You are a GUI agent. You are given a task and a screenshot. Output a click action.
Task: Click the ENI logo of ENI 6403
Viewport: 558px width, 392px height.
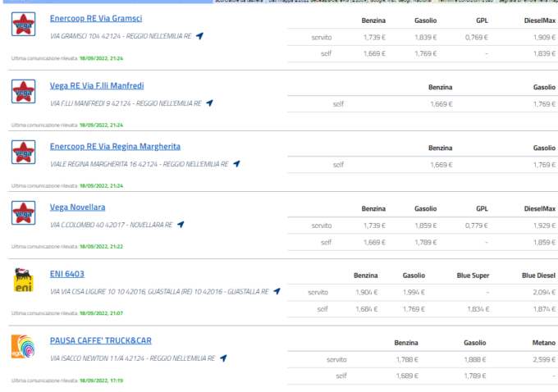(x=24, y=280)
